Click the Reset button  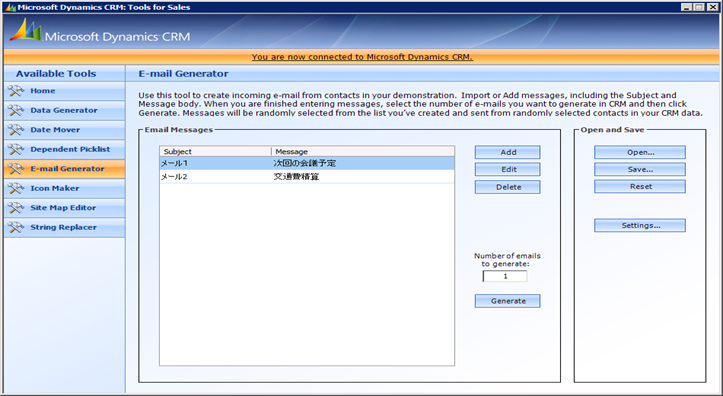pyautogui.click(x=640, y=186)
